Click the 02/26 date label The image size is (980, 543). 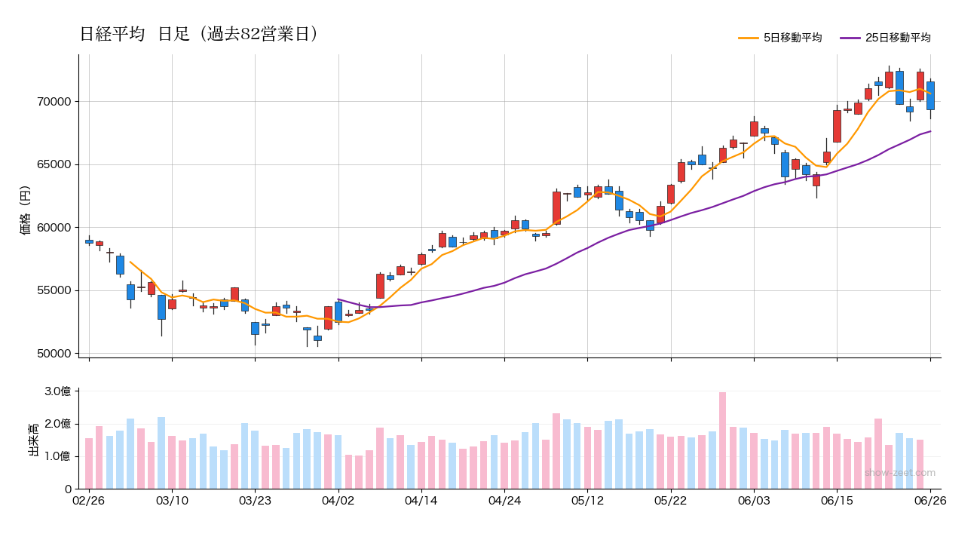(89, 501)
